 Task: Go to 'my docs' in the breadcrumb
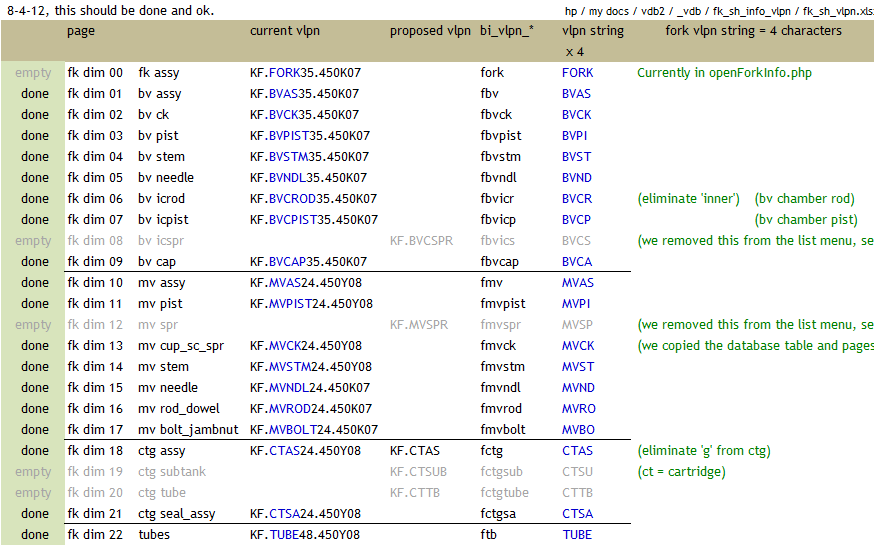click(609, 11)
